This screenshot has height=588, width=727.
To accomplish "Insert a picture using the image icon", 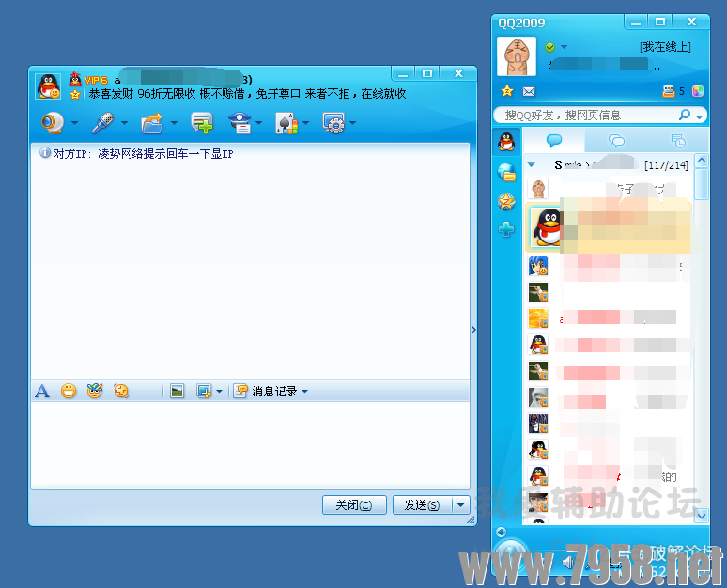I will pyautogui.click(x=177, y=392).
